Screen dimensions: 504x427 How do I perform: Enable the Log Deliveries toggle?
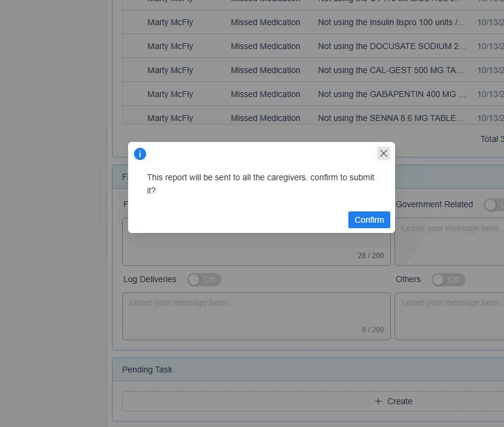[x=204, y=280]
